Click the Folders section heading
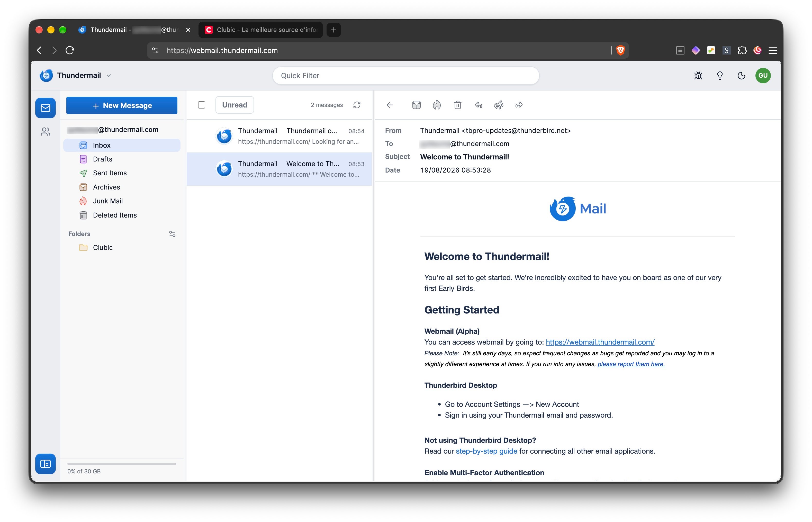812x522 pixels. tap(79, 234)
